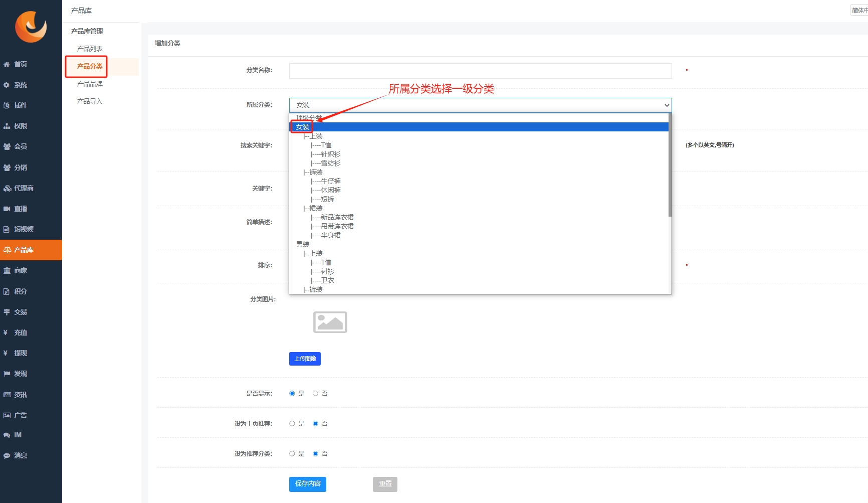This screenshot has height=503, width=868.
Task: Pick 半身裙 from the category list
Action: coord(479,235)
